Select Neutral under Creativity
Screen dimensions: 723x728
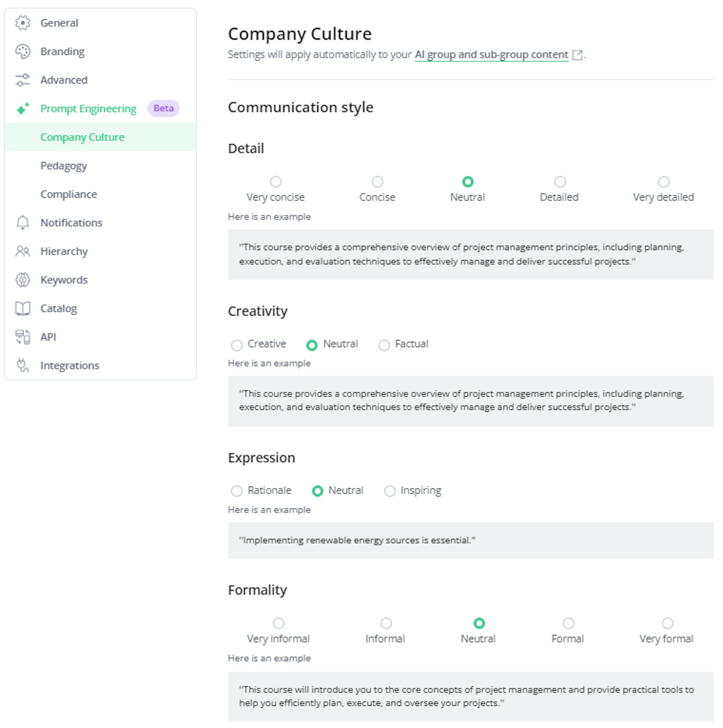pyautogui.click(x=312, y=345)
